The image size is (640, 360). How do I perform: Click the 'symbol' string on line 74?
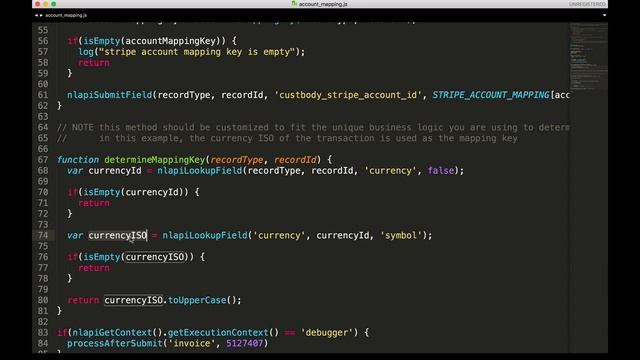tap(401, 236)
